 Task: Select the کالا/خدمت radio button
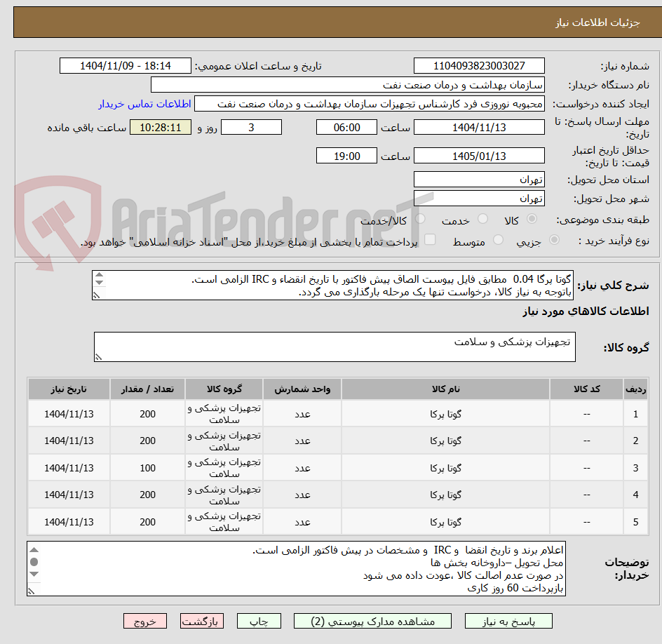[x=420, y=219]
